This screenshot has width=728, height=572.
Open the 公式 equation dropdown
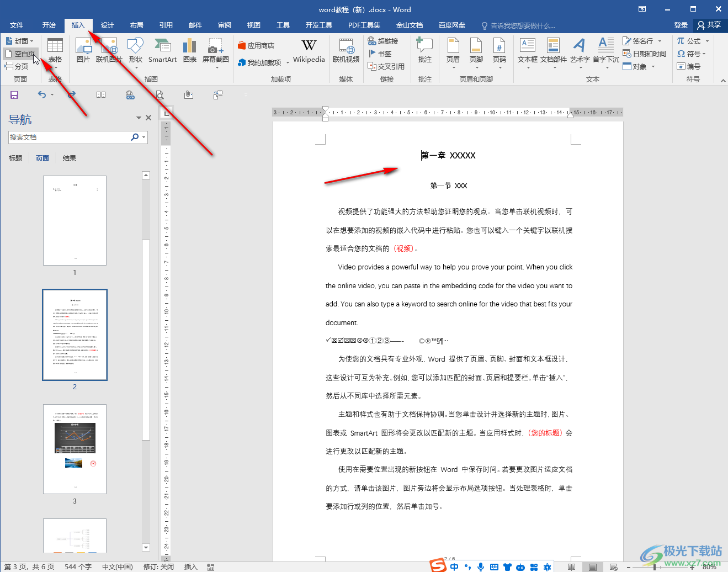[x=707, y=41]
